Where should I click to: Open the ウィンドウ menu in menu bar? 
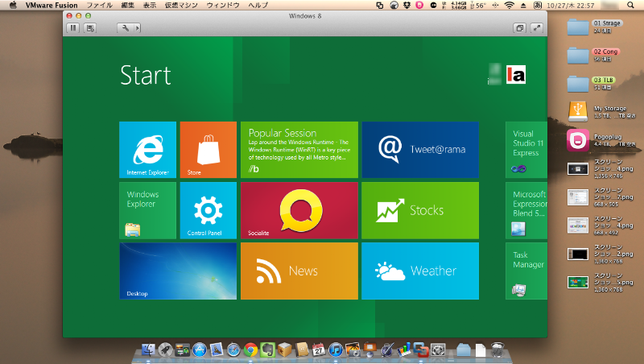[222, 5]
